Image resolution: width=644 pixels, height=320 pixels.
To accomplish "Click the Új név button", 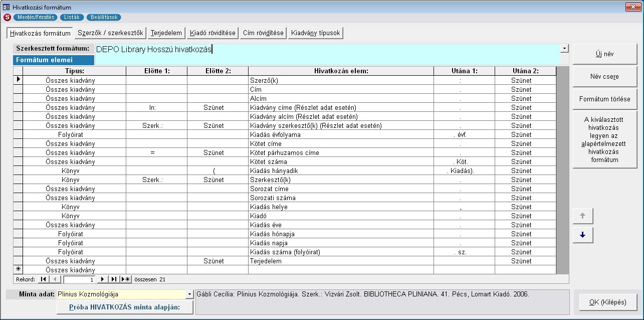I will (605, 54).
